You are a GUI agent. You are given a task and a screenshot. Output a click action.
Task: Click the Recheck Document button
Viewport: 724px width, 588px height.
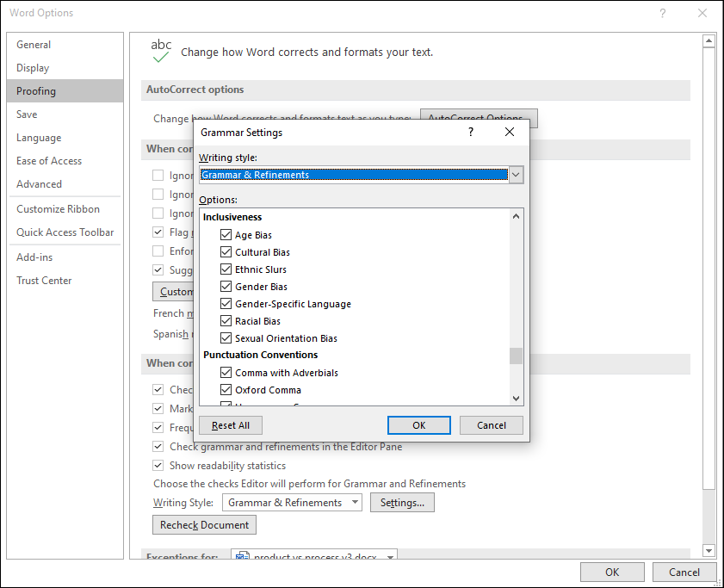203,524
